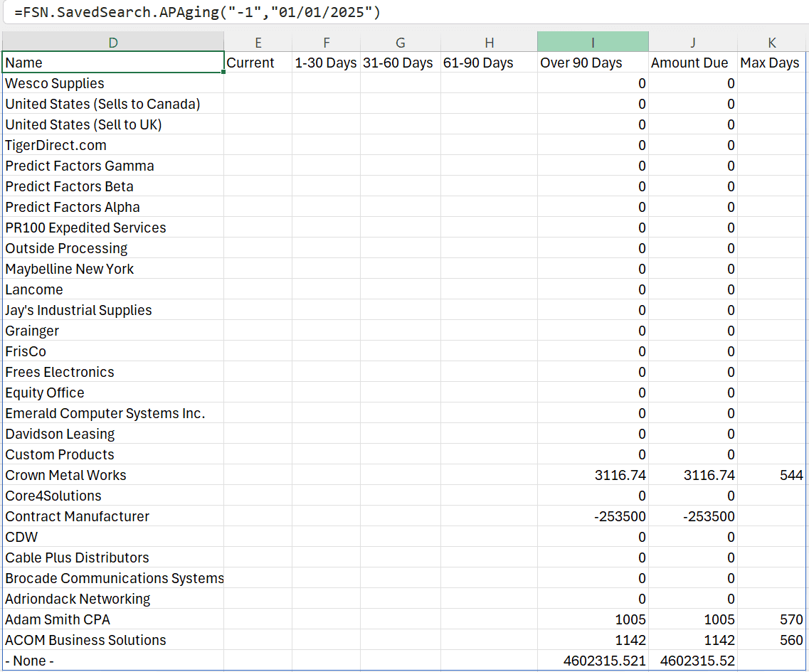809x672 pixels.
Task: Select Predict Factors Alpha cell
Action: [113, 207]
